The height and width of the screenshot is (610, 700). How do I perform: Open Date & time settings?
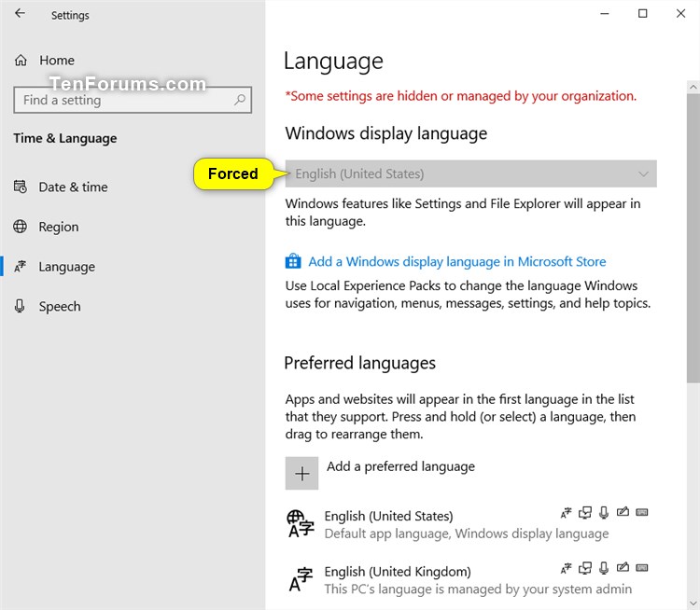click(x=73, y=187)
